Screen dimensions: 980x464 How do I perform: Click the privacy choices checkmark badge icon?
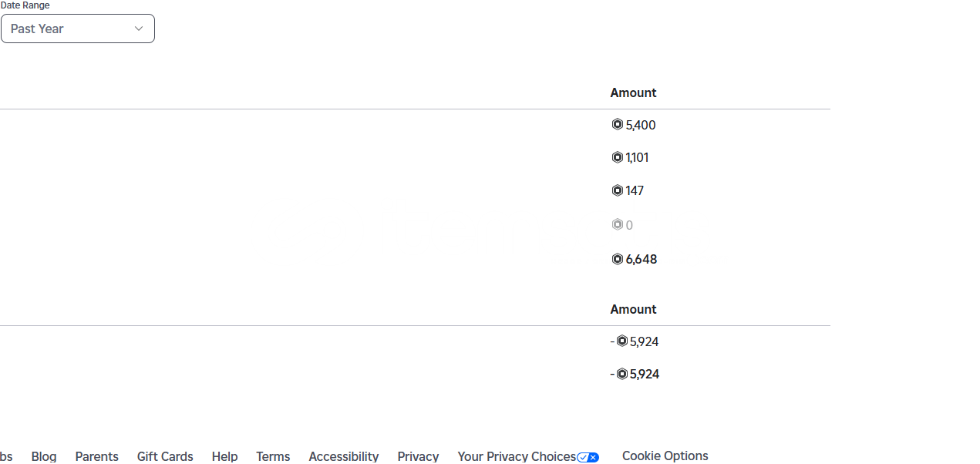click(x=588, y=457)
